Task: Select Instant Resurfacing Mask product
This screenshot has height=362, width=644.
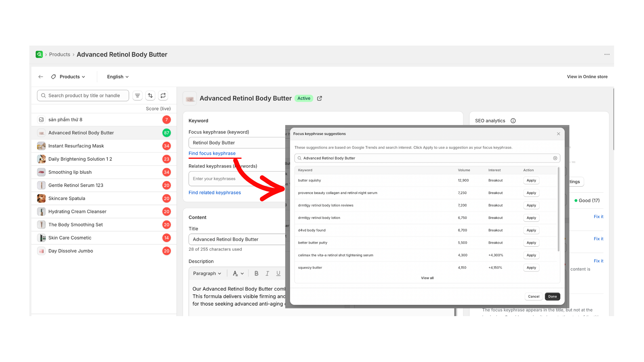Action: (104, 146)
